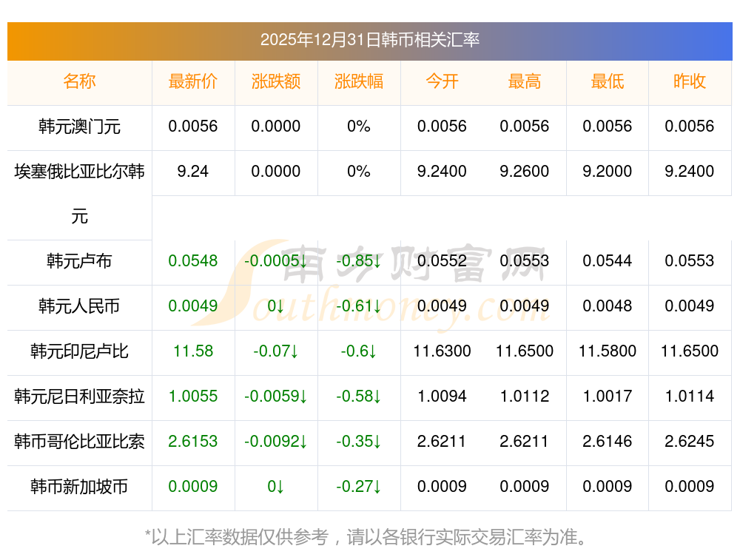Image resolution: width=740 pixels, height=560 pixels.
Task: Click the -0.85↓ change percentage for 韩元卢布
Action: coord(359,261)
